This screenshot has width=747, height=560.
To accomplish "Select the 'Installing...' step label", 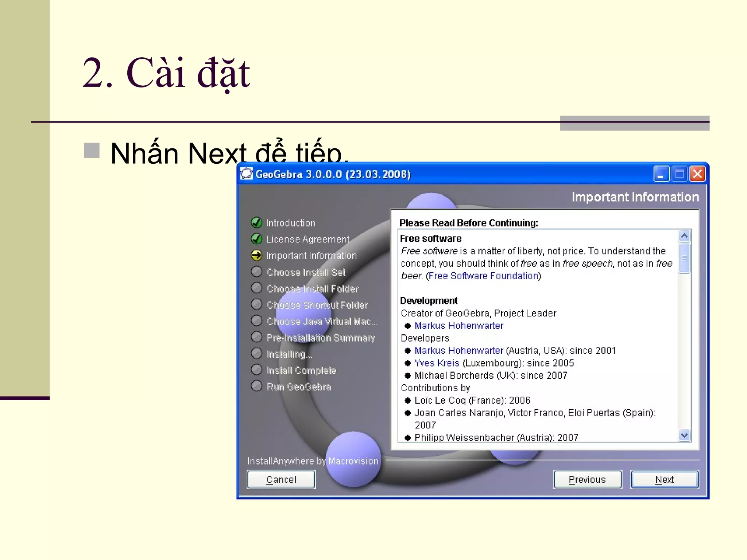I will (289, 354).
